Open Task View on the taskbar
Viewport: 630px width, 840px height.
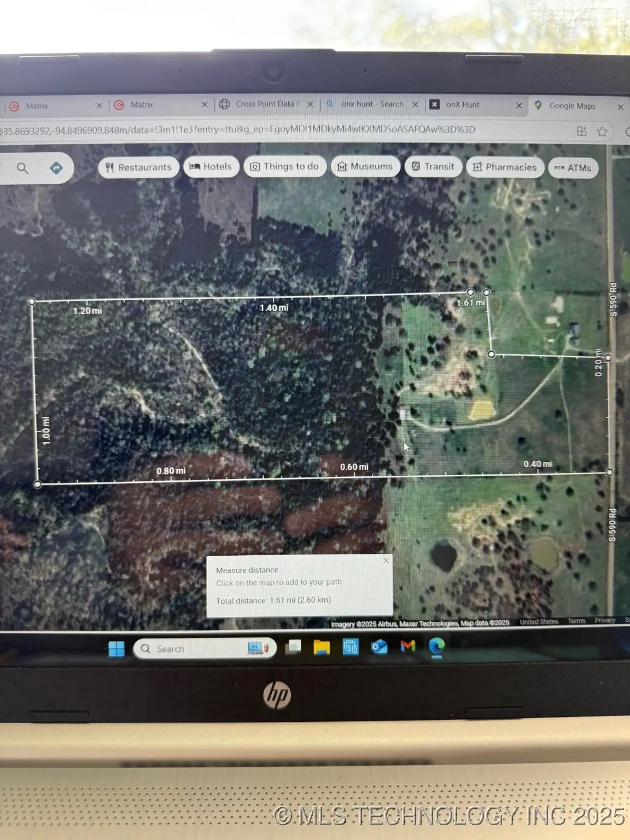tap(293, 647)
